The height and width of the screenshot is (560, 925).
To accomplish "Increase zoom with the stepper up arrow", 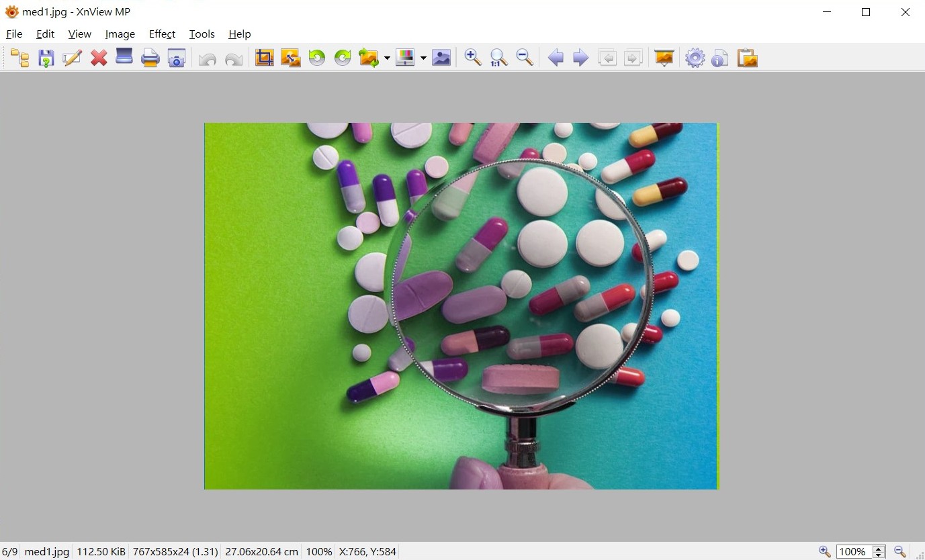I will click(879, 549).
